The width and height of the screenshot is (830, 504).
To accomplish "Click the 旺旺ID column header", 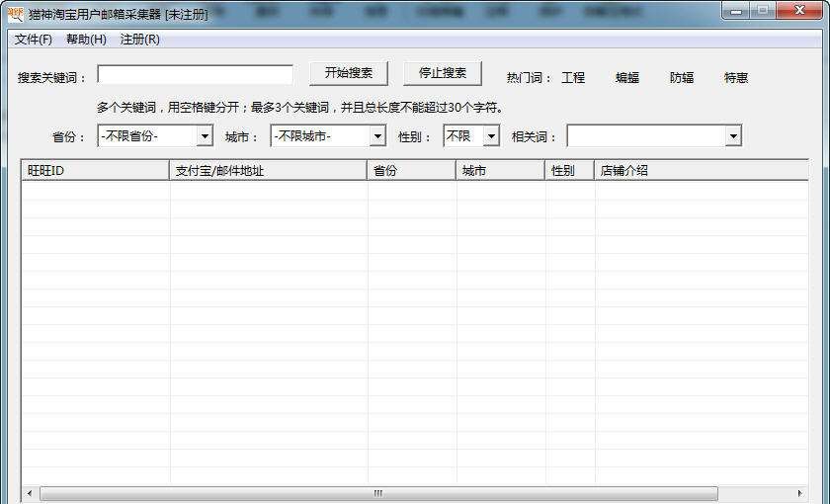I will pyautogui.click(x=95, y=170).
